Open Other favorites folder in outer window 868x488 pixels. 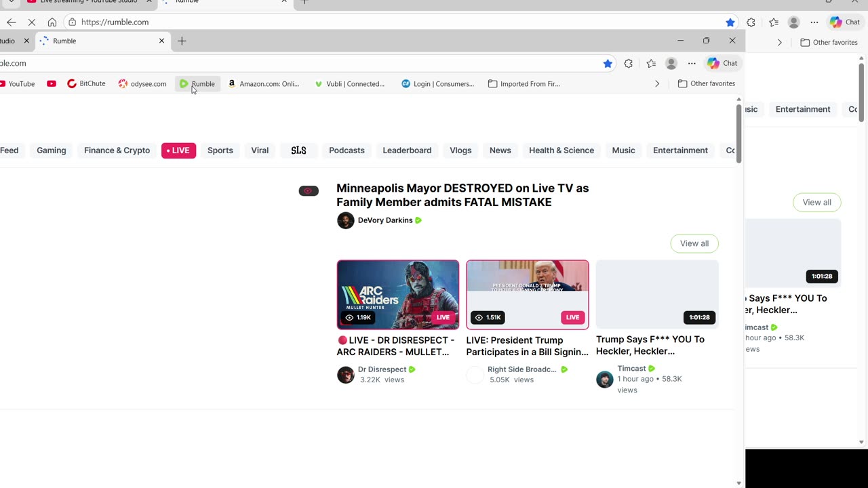click(829, 42)
